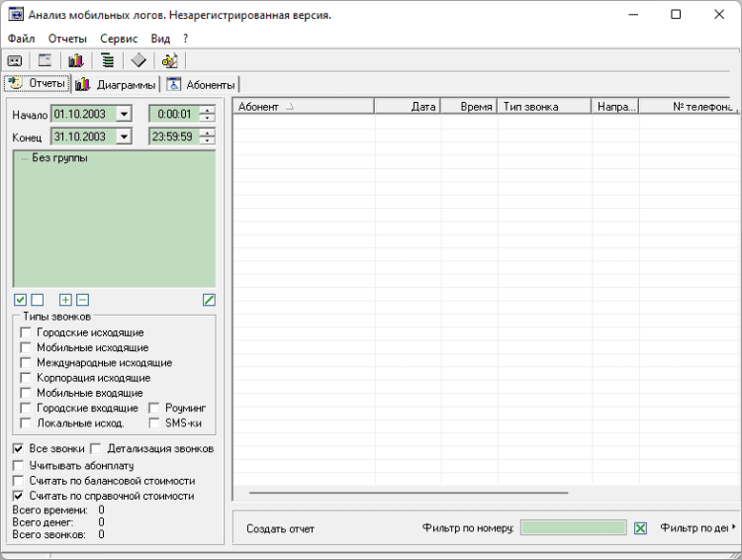
Task: Open the Вид menu
Action: coord(160,39)
